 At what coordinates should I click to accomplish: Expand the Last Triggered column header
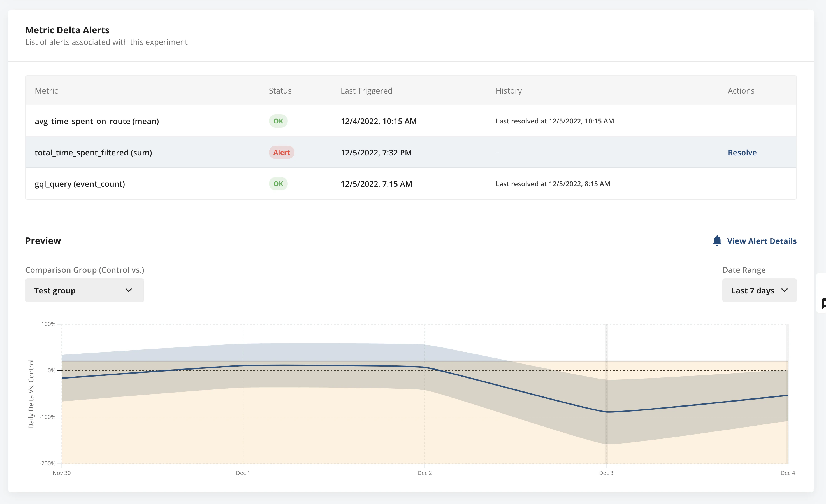point(366,90)
